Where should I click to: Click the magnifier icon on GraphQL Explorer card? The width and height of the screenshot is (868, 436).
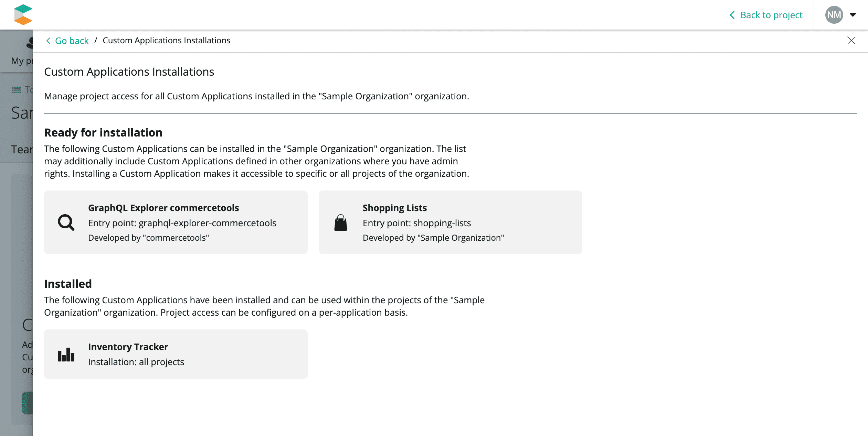66,222
